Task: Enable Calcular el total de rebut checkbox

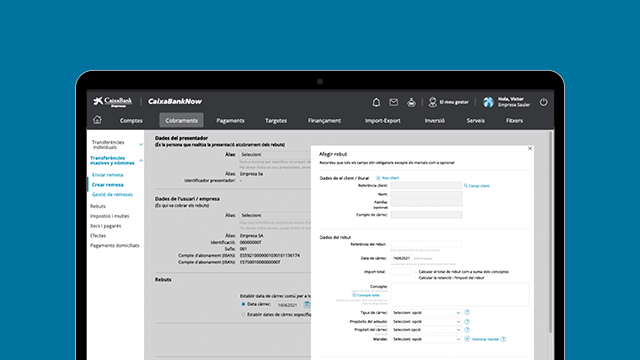Action: click(416, 271)
